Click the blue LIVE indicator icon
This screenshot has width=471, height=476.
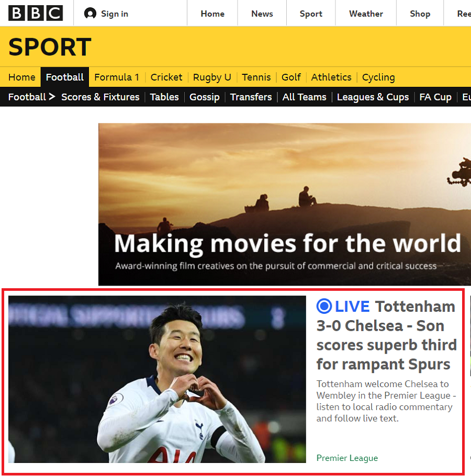[x=324, y=306]
